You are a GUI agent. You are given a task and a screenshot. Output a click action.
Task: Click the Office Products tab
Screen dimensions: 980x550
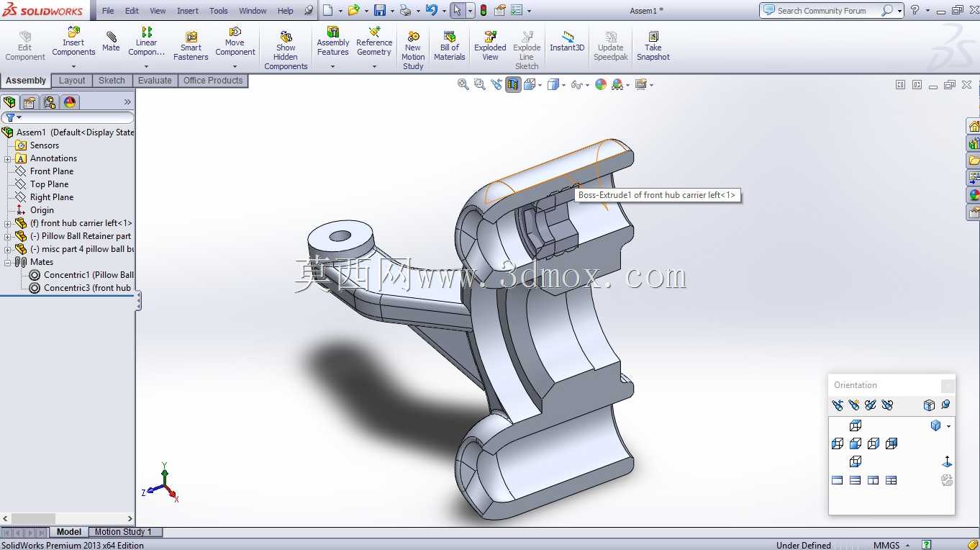213,81
